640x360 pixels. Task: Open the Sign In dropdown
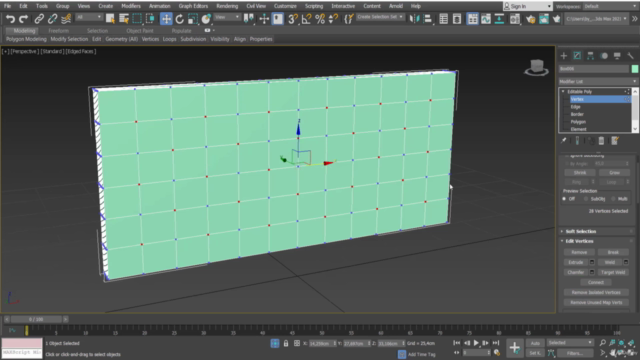(x=527, y=7)
